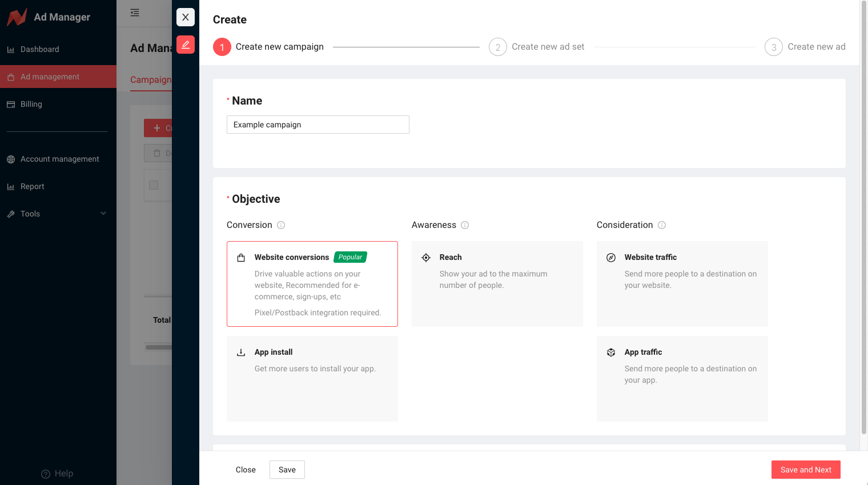
Task: Click the 'Get more users to install your app.' text
Action: click(x=315, y=368)
